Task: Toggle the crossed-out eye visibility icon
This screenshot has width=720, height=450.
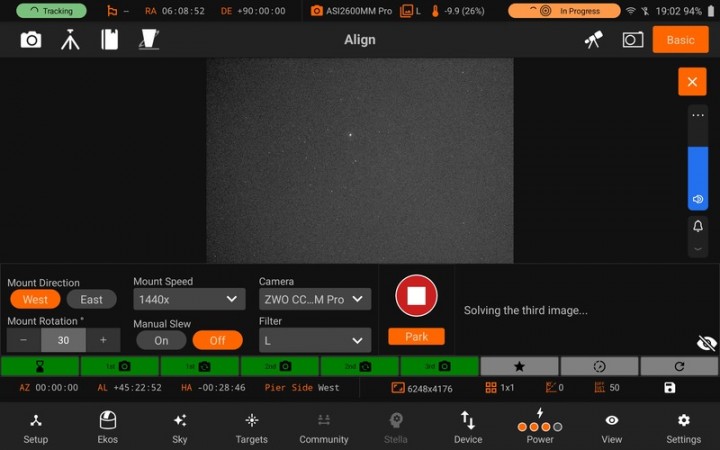Action: tap(706, 343)
